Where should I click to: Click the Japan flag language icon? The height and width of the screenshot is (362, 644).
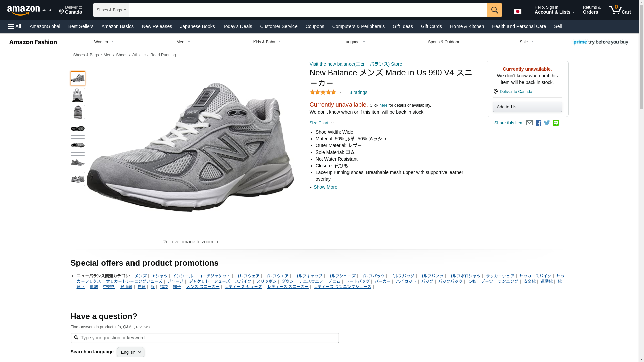point(518,11)
